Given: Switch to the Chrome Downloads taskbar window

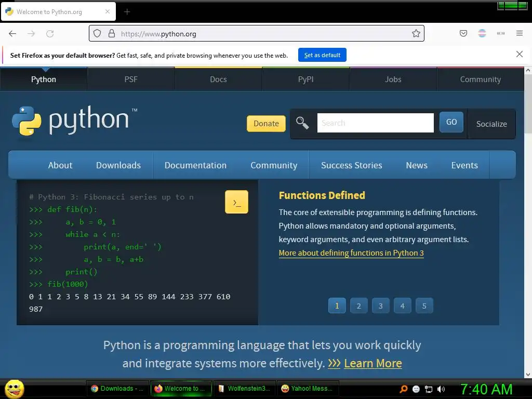Looking at the screenshot, I should coord(117,389).
